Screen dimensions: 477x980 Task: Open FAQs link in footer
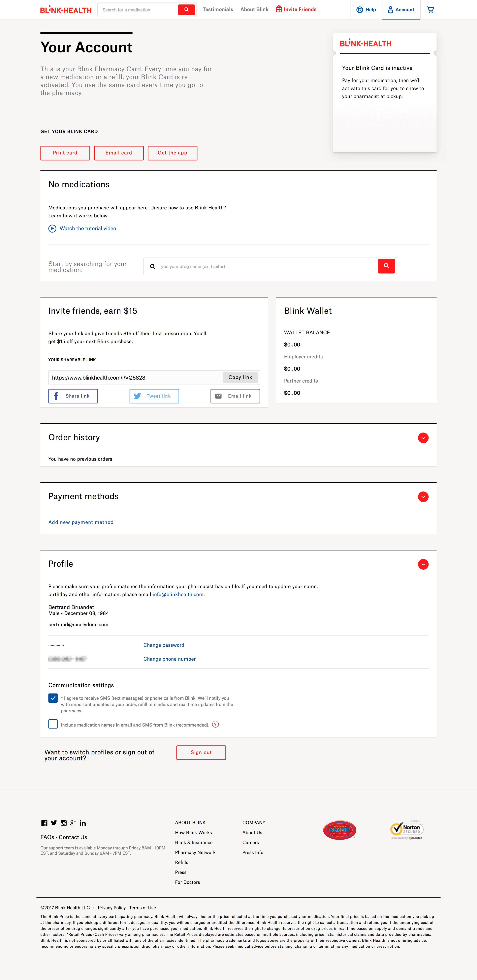[47, 837]
